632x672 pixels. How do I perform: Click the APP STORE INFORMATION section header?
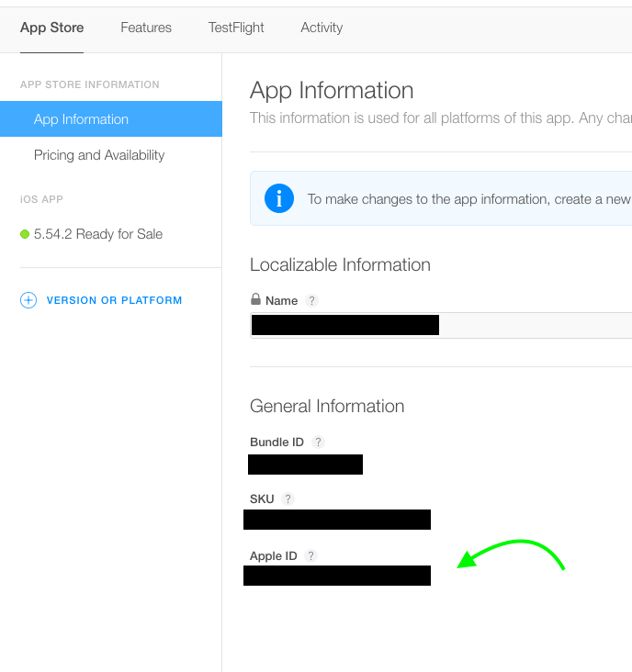pos(90,84)
